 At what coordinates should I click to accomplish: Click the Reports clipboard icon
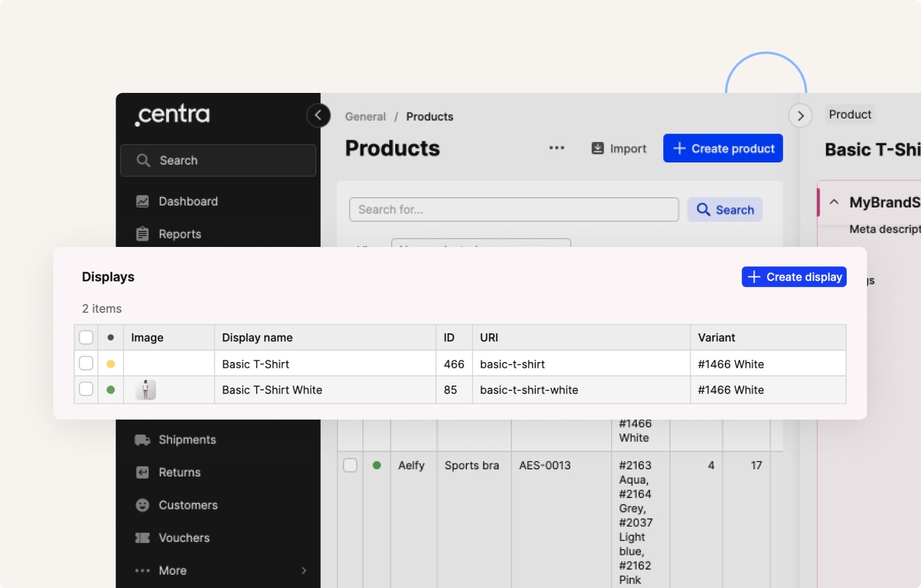coord(142,234)
